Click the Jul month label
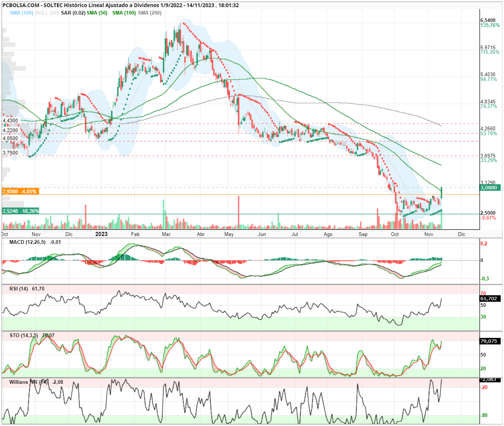Viewport: 504px width, 426px height. pos(295,234)
